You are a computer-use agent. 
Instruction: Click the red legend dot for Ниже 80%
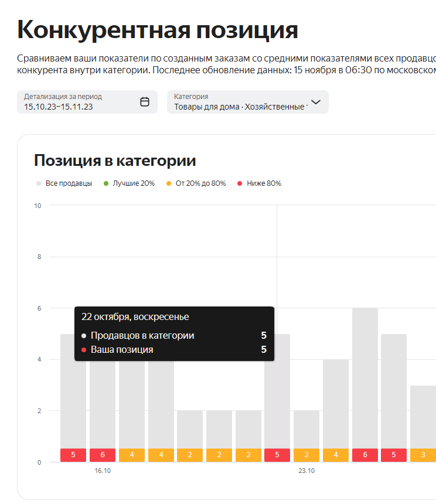tap(239, 183)
